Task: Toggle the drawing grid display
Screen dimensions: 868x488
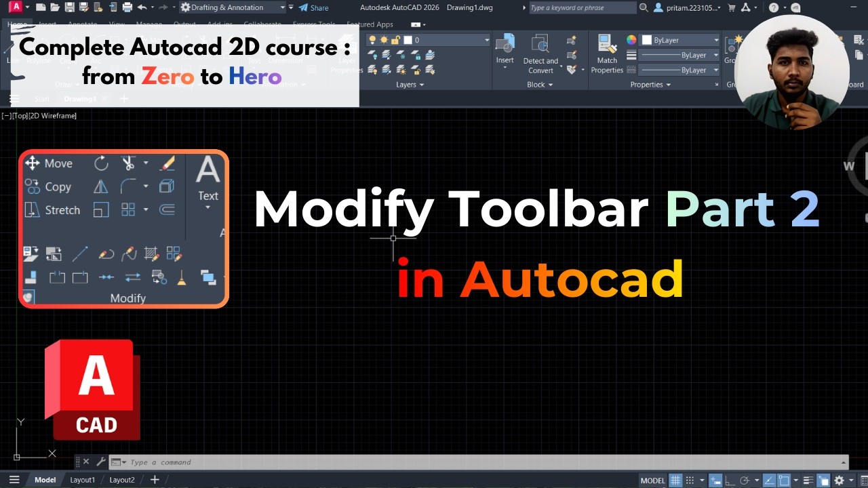Action: point(675,480)
